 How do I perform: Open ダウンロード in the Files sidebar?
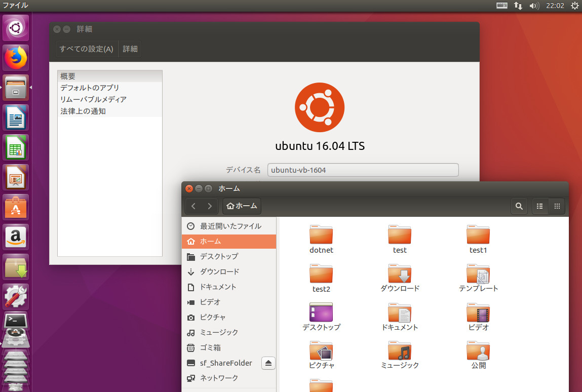(229, 272)
